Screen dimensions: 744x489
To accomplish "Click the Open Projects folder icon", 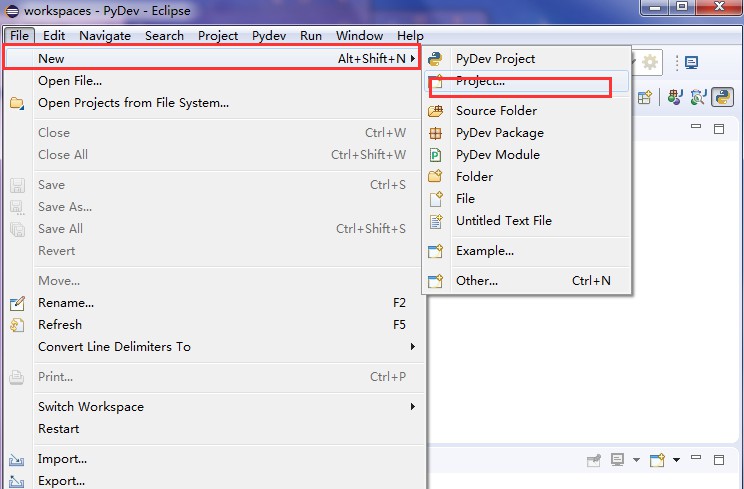I will (17, 103).
